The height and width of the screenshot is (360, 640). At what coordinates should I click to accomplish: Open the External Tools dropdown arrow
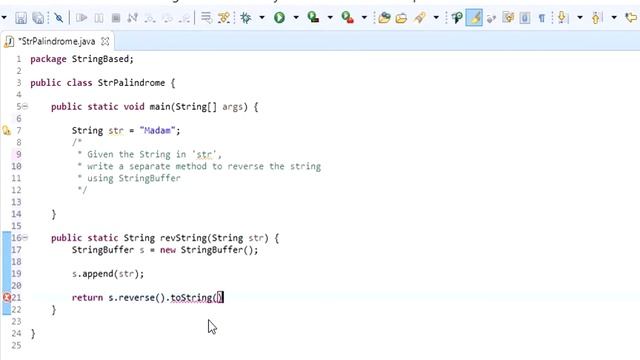coord(364,18)
